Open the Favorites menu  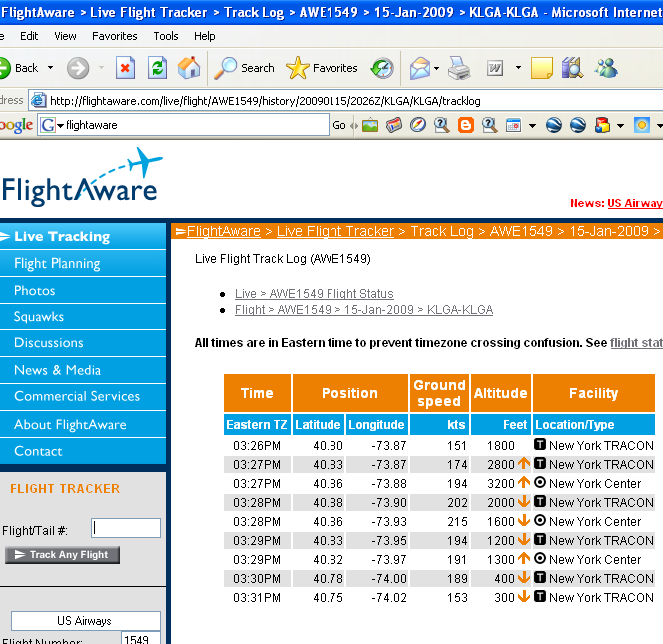click(115, 36)
